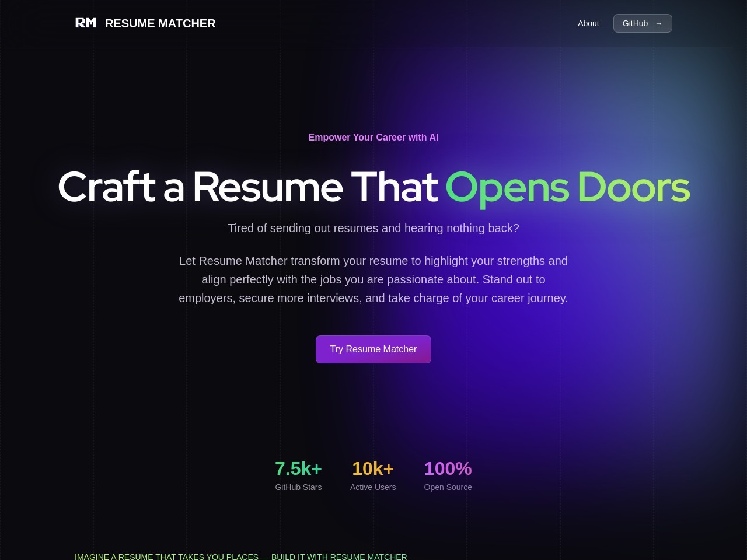Select the gradient Opens Doors headline text
Image resolution: width=747 pixels, height=560 pixels.
click(x=567, y=187)
